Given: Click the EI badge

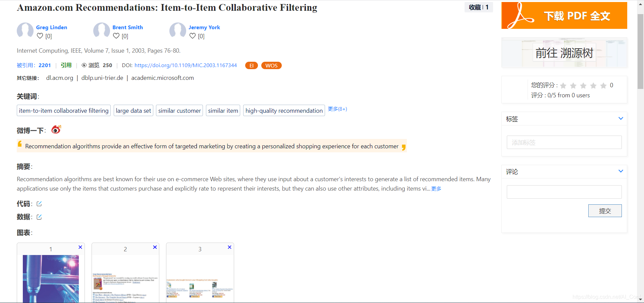Looking at the screenshot, I should [252, 65].
